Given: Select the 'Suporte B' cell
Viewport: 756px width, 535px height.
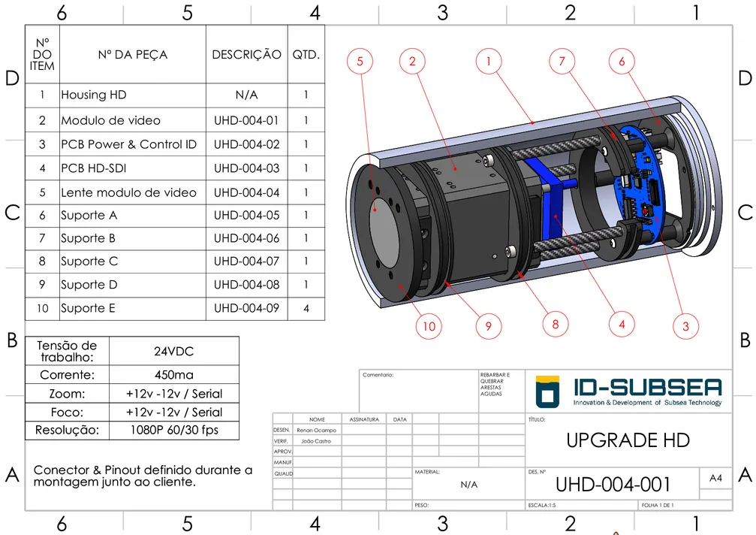Looking at the screenshot, I should (133, 238).
